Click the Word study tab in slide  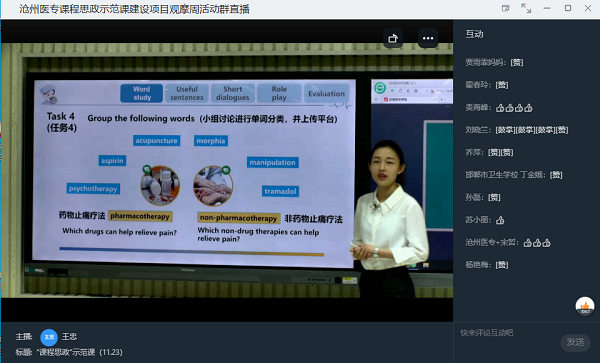click(142, 93)
